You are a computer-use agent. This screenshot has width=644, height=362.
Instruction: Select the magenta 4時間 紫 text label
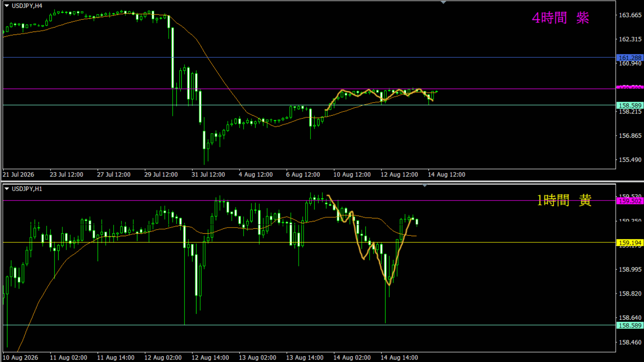(x=560, y=18)
